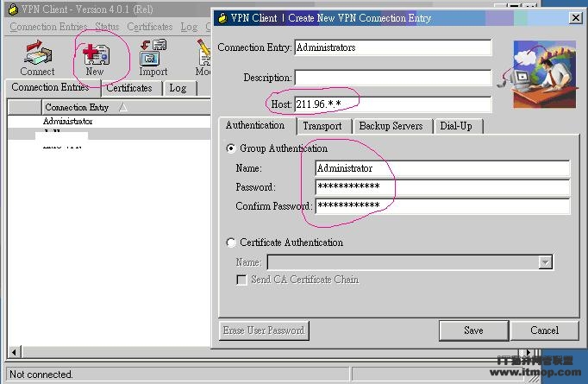Open the certificate Name dropdown
Image resolution: width=588 pixels, height=384 pixels.
[545, 262]
